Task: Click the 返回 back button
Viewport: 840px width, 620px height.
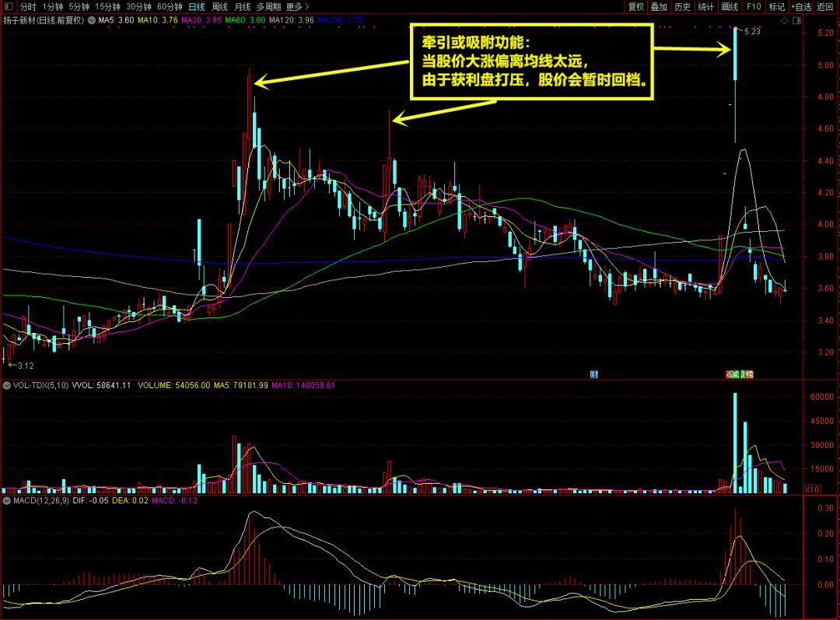Action: click(825, 6)
